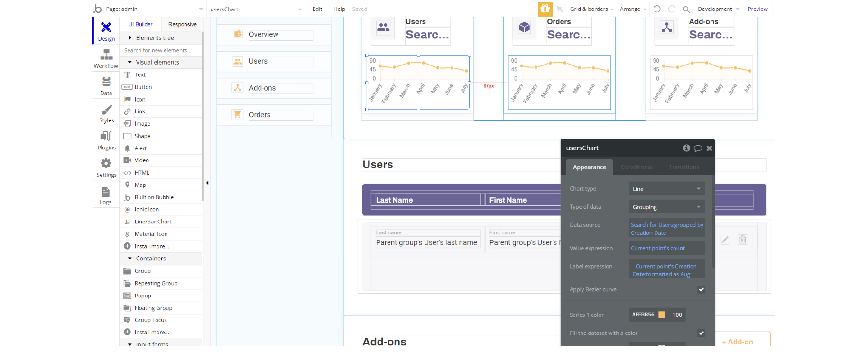Switch to the Responsive tab

pyautogui.click(x=182, y=24)
